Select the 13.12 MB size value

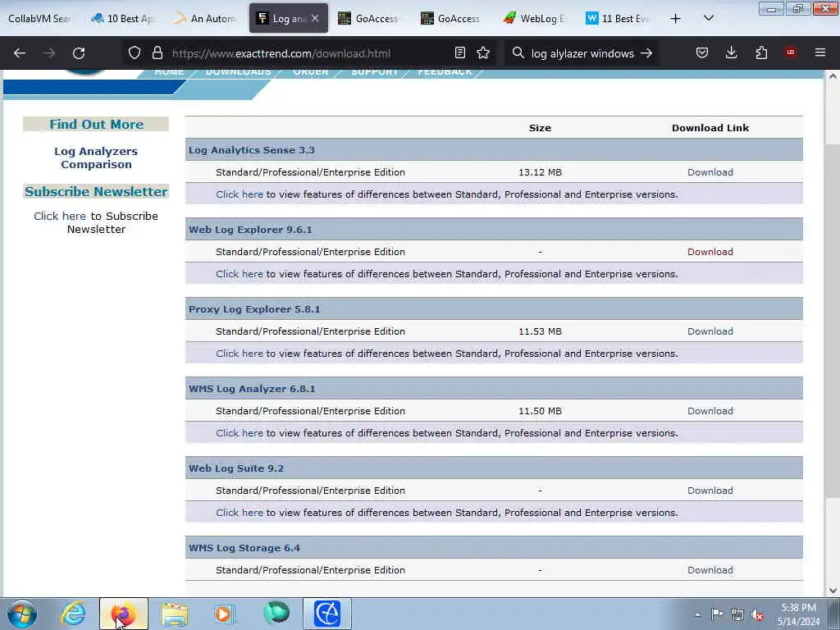coord(540,172)
